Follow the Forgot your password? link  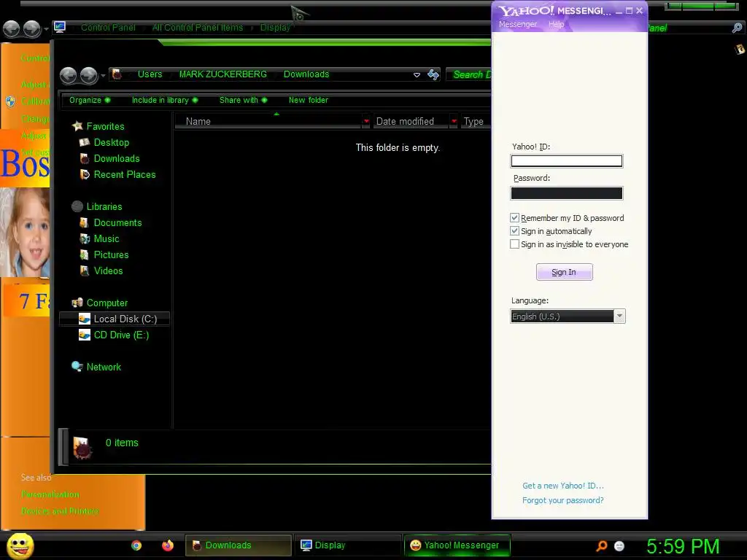pyautogui.click(x=563, y=500)
